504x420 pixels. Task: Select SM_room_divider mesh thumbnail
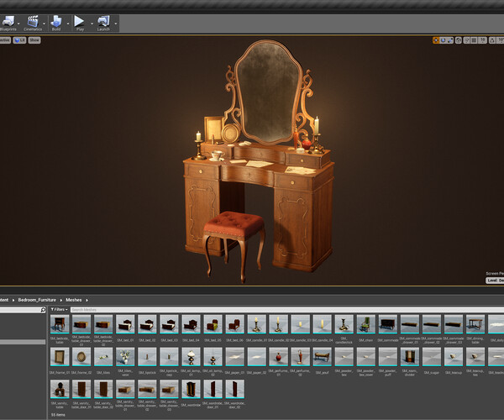pyautogui.click(x=410, y=357)
